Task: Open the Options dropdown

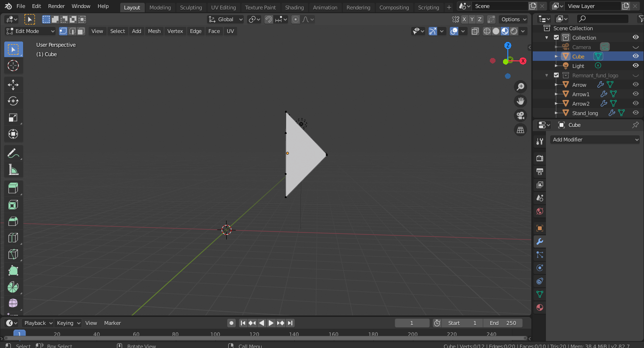Action: [514, 19]
